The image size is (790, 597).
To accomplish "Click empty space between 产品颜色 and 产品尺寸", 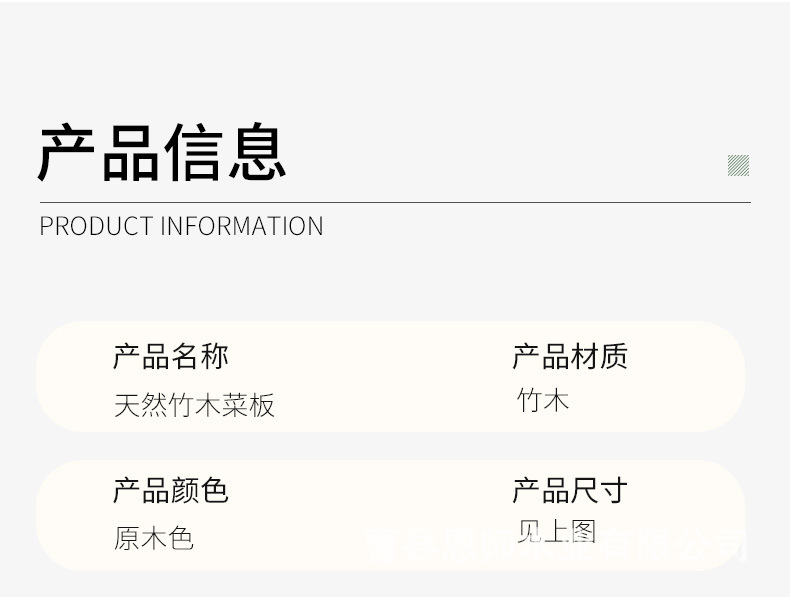I will (370, 495).
